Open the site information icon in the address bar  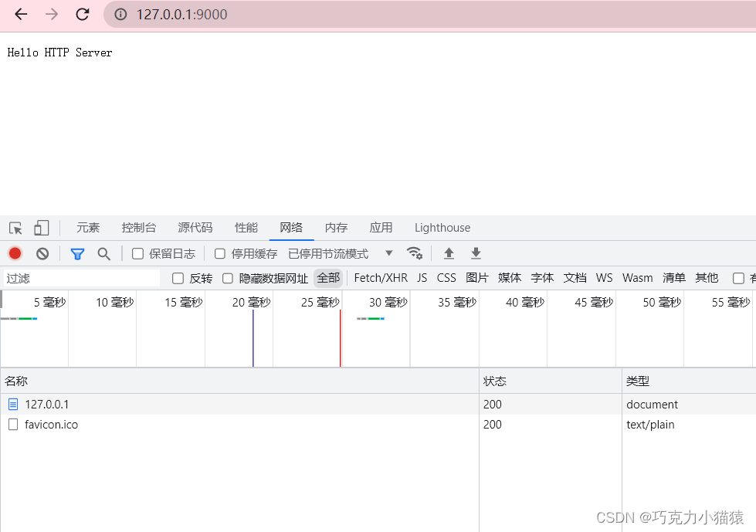click(120, 15)
